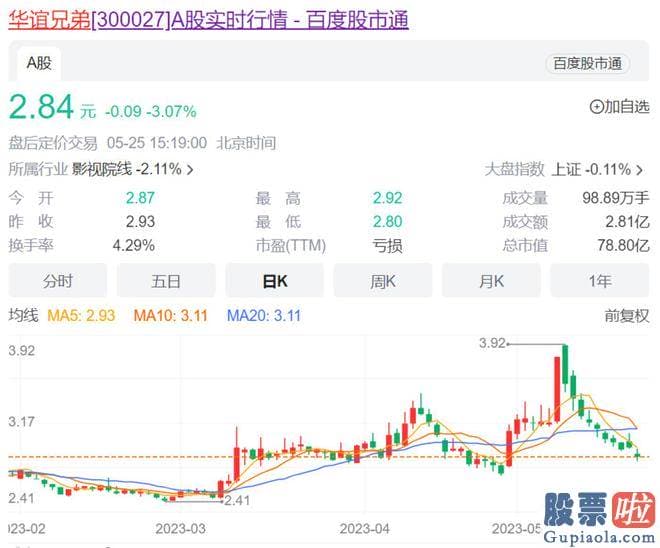
Task: Click the 换手率 value 4.29%
Action: 134,245
